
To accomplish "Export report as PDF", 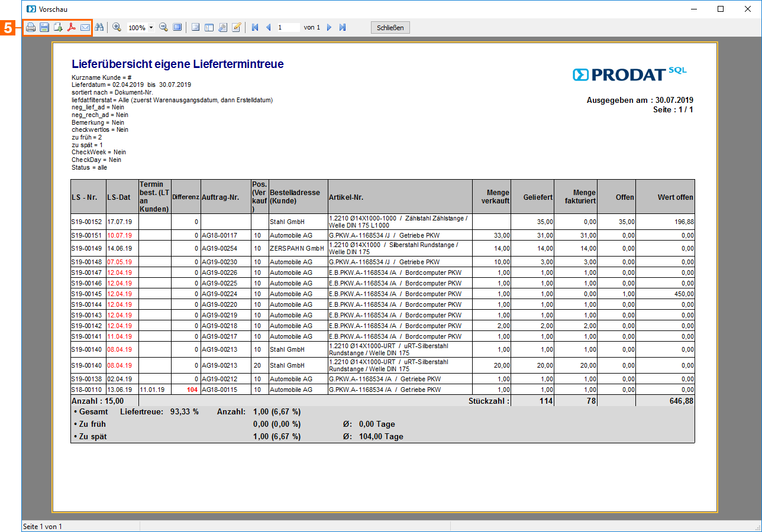I will click(72, 27).
